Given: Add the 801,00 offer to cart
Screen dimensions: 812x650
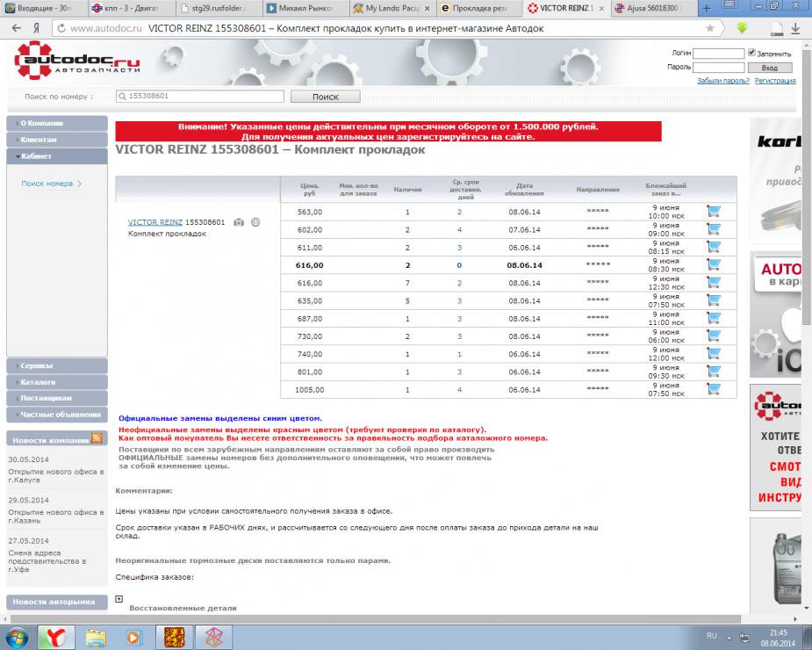Looking at the screenshot, I should 714,372.
